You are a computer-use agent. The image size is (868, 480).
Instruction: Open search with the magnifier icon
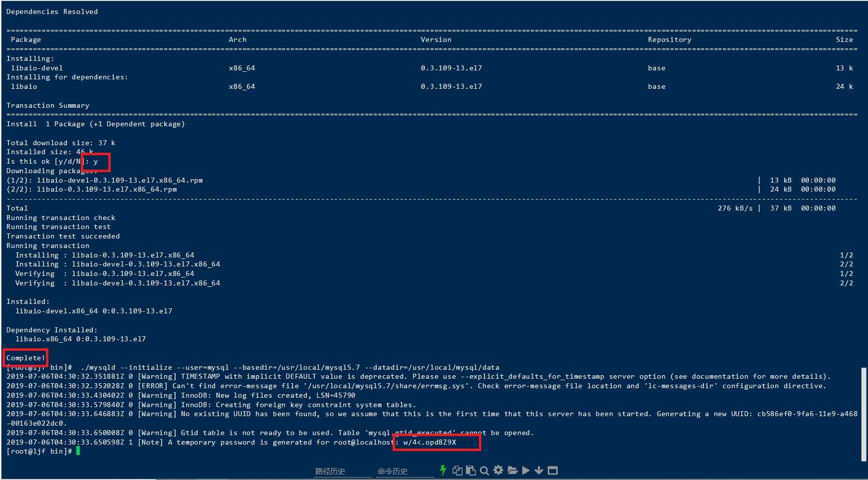click(x=484, y=471)
